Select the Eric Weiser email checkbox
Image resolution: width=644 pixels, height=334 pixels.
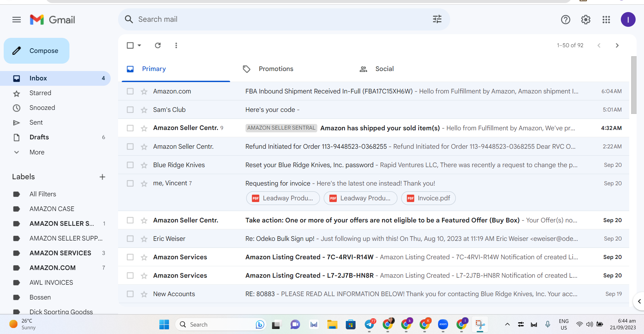pyautogui.click(x=130, y=239)
